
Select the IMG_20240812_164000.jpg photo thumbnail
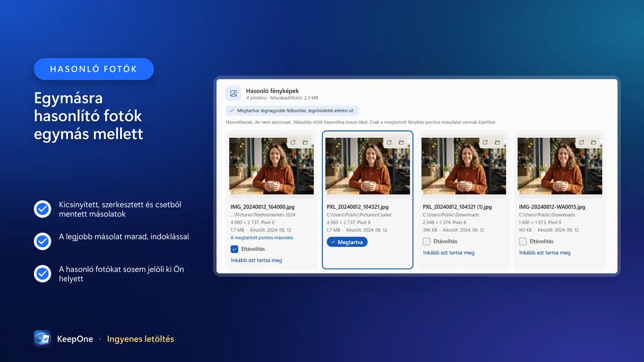tap(272, 166)
